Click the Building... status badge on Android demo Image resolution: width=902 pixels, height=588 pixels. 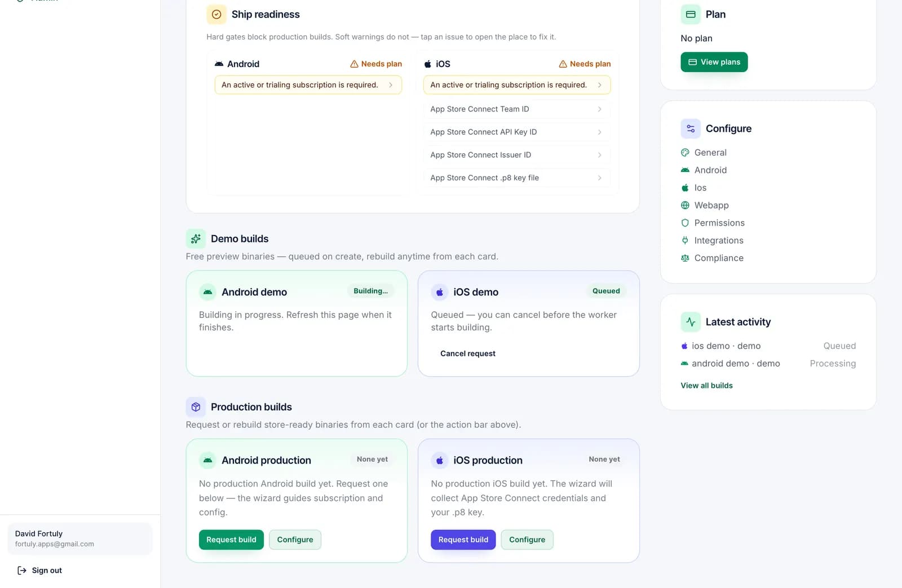[x=370, y=291]
